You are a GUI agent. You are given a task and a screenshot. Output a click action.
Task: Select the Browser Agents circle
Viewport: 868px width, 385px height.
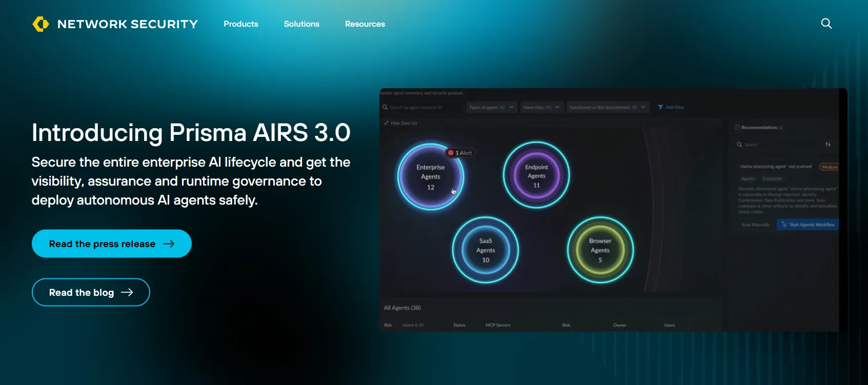600,250
